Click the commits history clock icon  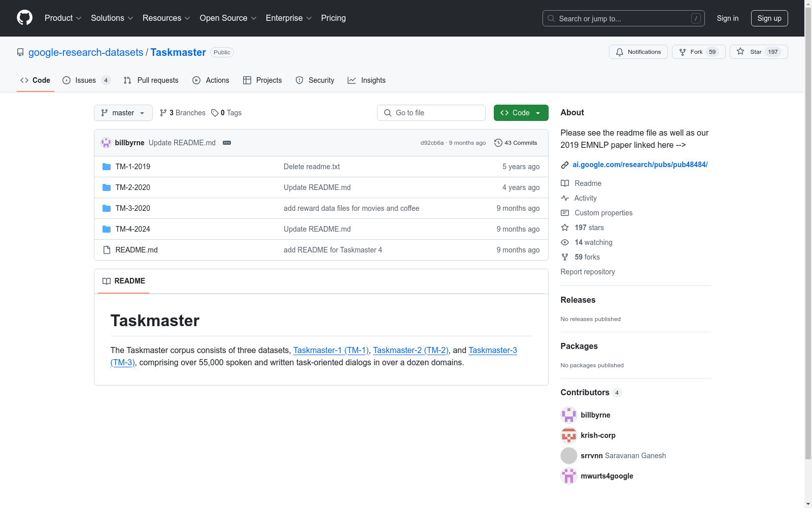[x=498, y=143]
